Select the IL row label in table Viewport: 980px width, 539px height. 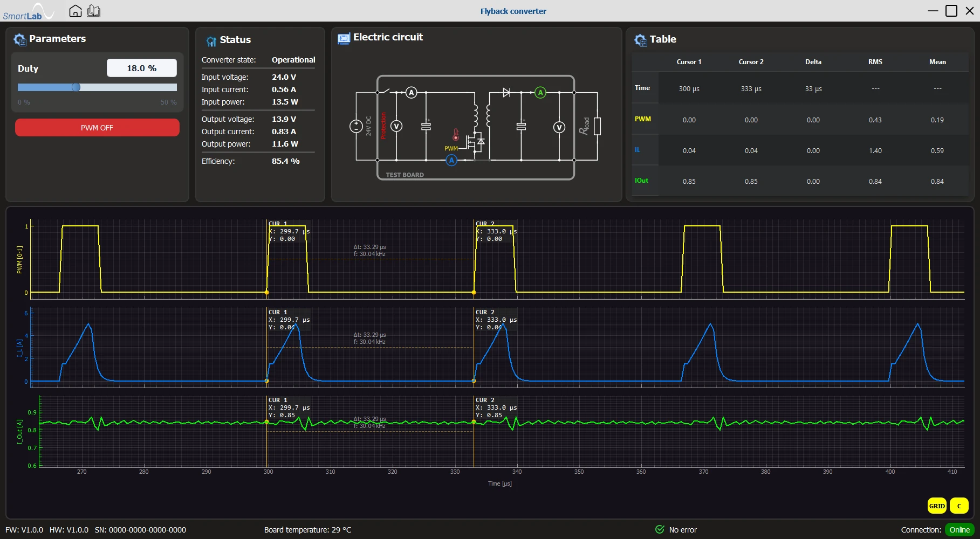coord(638,150)
